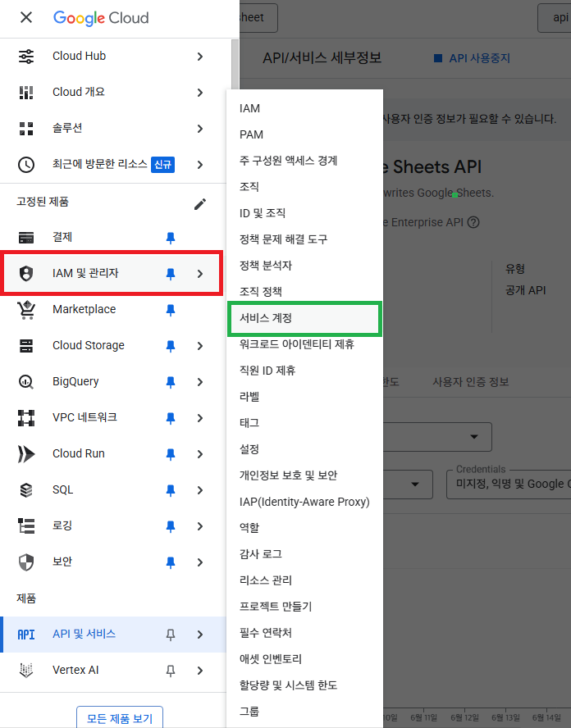The image size is (571, 728).
Task: Unpin Cloud Storage using its pin icon
Action: coord(171,346)
